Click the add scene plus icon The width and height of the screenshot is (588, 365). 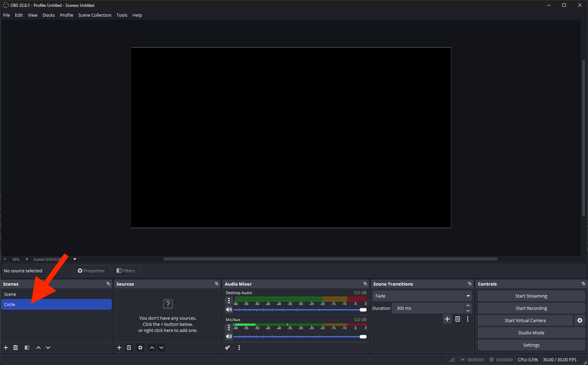(6, 348)
